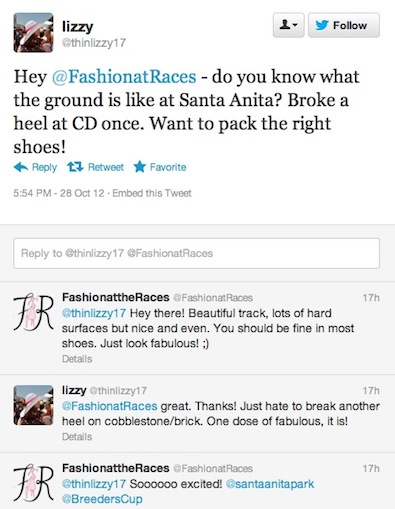Viewport: 395px width, 509px height.
Task: Click FashionattheRaces name in first reply
Action: [116, 297]
